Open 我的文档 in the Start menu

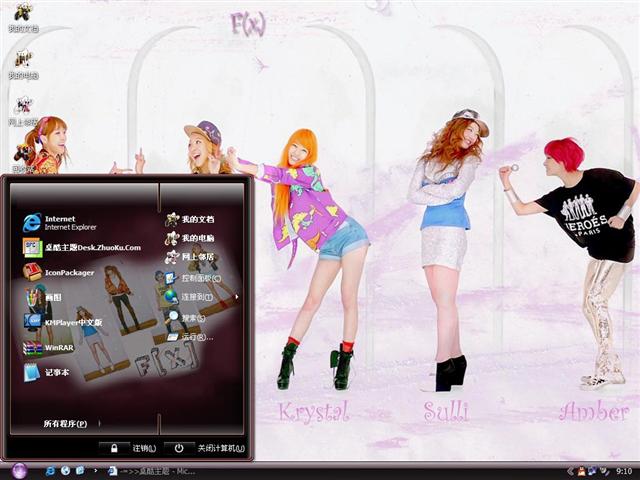click(x=190, y=219)
